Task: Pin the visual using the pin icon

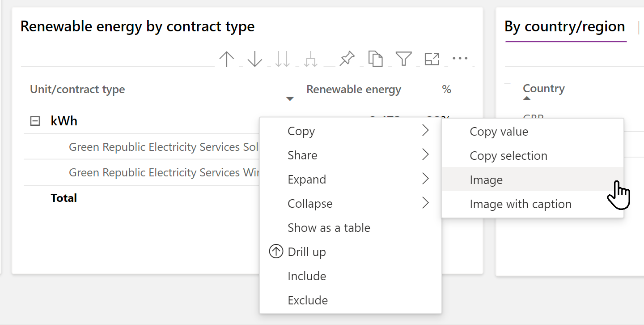Action: click(347, 59)
